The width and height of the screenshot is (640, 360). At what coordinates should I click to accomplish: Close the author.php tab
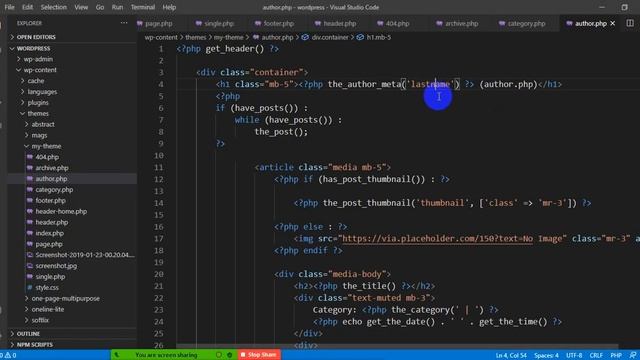[612, 24]
